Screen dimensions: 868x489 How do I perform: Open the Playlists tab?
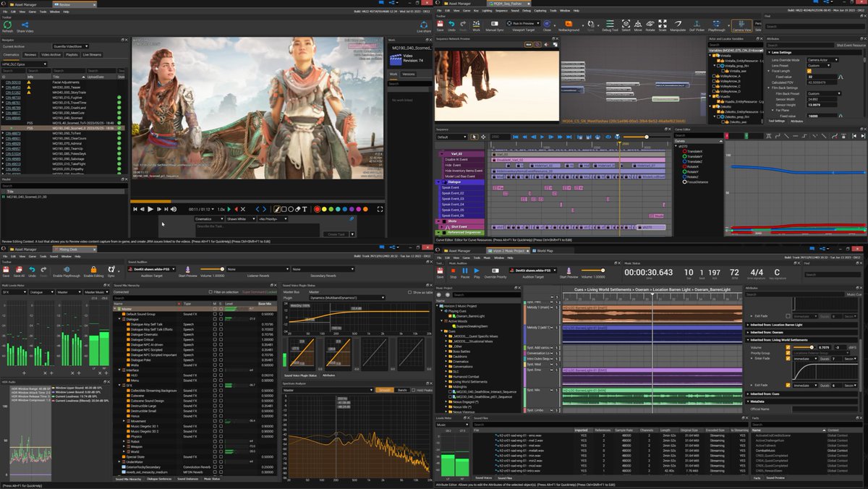(72, 55)
